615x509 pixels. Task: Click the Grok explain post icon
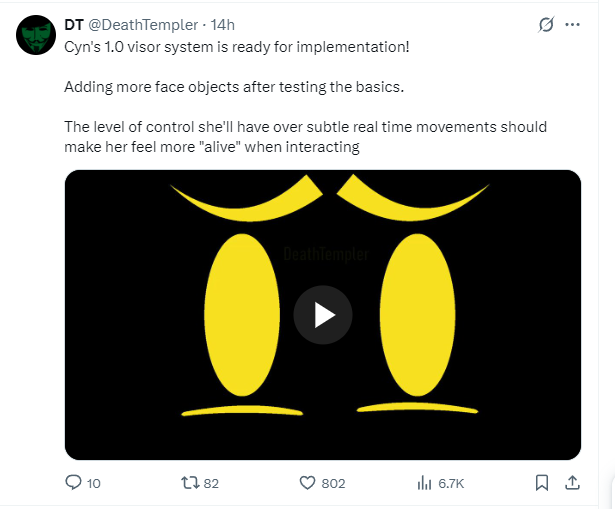tap(546, 24)
